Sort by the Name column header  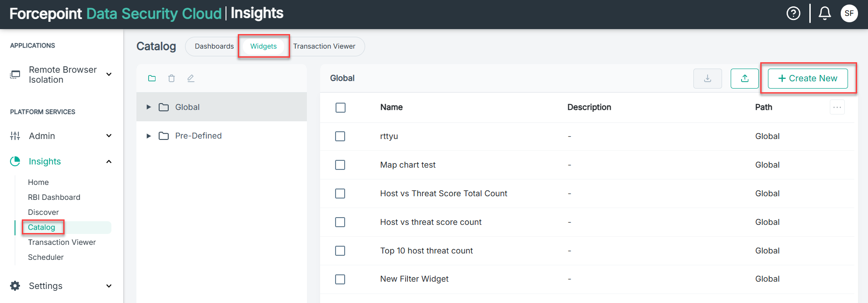tap(391, 107)
